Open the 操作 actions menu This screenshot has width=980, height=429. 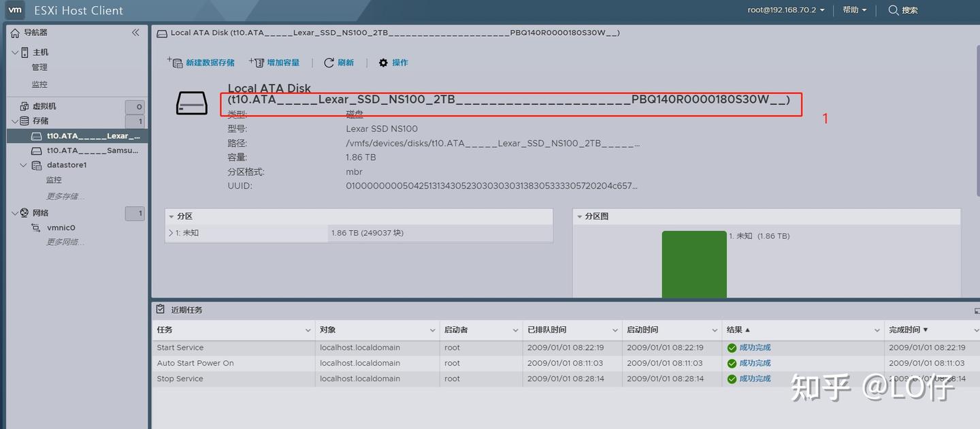393,63
